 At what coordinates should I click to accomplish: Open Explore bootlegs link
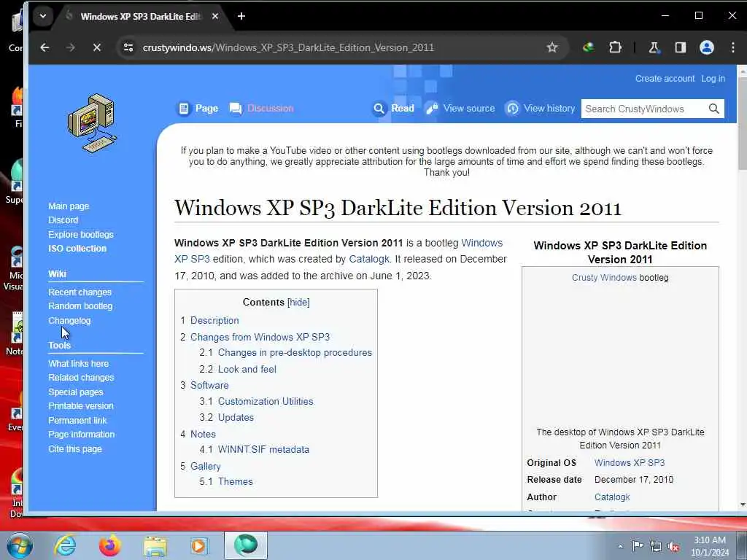click(80, 234)
